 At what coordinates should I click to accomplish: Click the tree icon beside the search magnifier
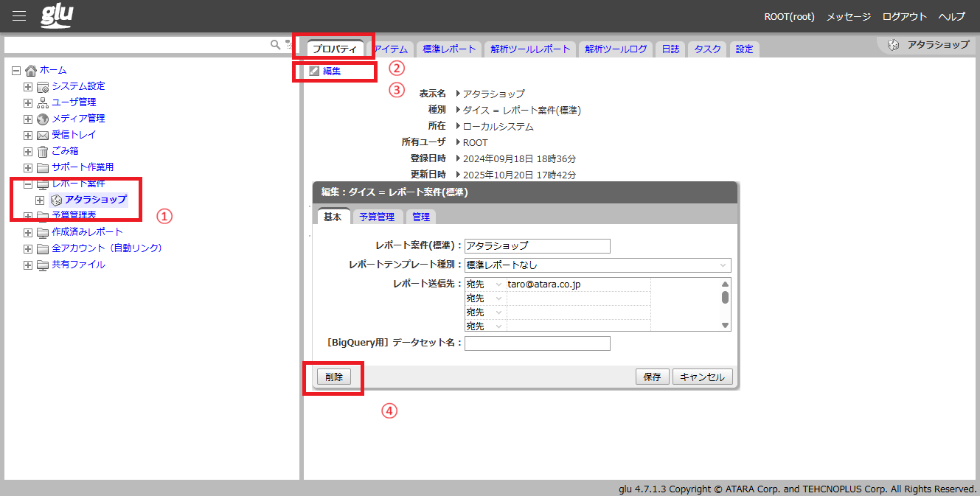click(x=288, y=45)
